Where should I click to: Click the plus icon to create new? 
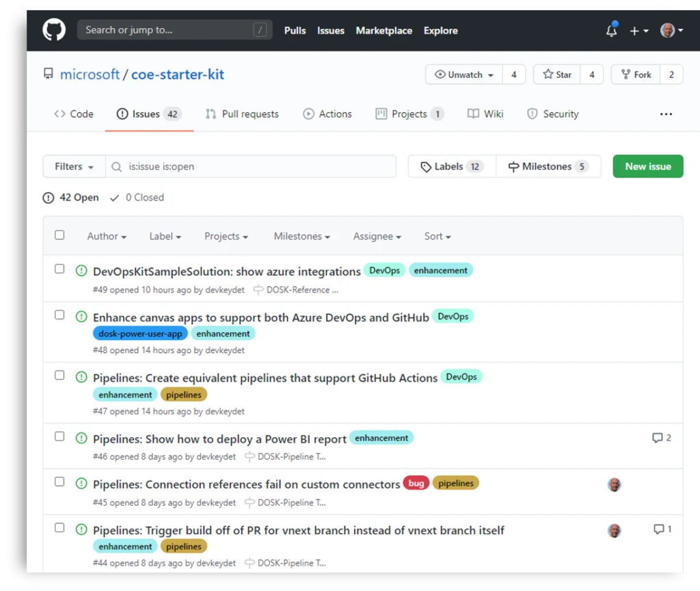636,31
